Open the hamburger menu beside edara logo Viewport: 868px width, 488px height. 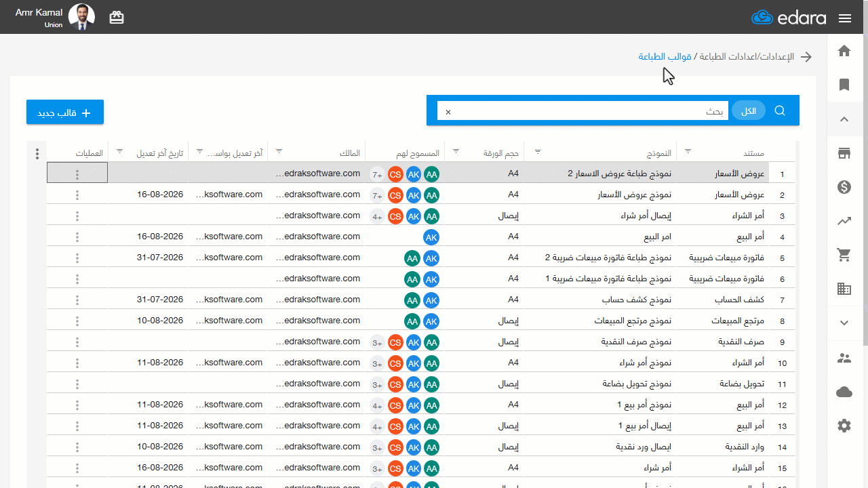845,18
